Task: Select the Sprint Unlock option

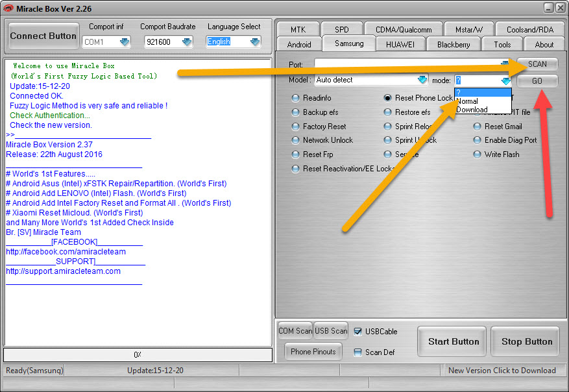Action: pyautogui.click(x=387, y=140)
